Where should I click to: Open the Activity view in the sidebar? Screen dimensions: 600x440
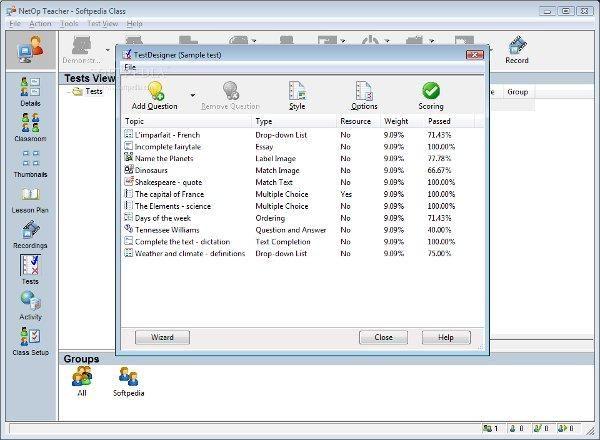pyautogui.click(x=30, y=306)
